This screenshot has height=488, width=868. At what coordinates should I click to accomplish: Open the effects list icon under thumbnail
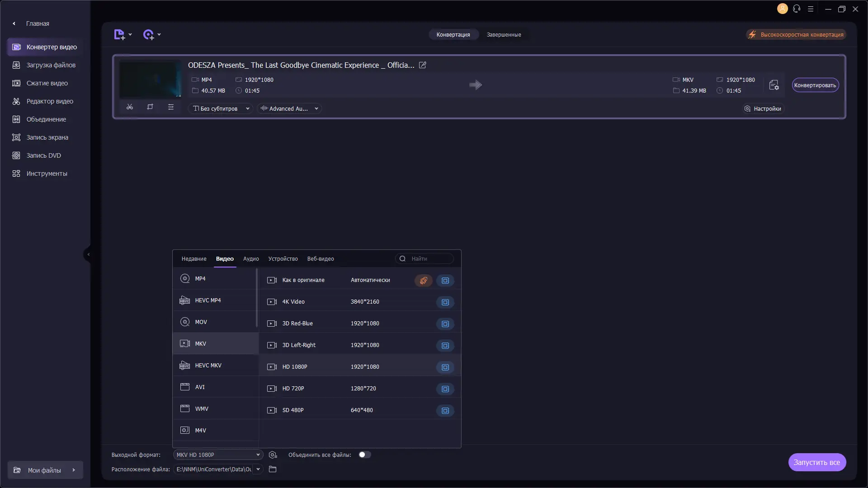(171, 107)
